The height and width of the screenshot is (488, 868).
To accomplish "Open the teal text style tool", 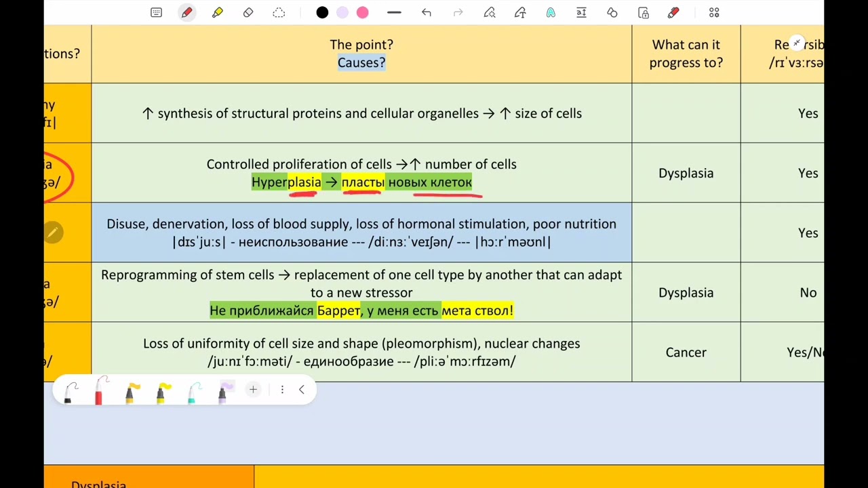I will [x=551, y=13].
